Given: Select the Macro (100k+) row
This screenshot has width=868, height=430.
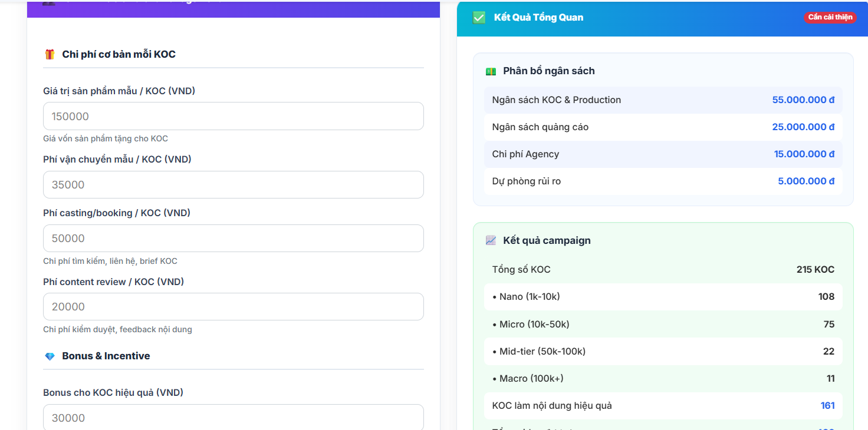Looking at the screenshot, I should (663, 379).
